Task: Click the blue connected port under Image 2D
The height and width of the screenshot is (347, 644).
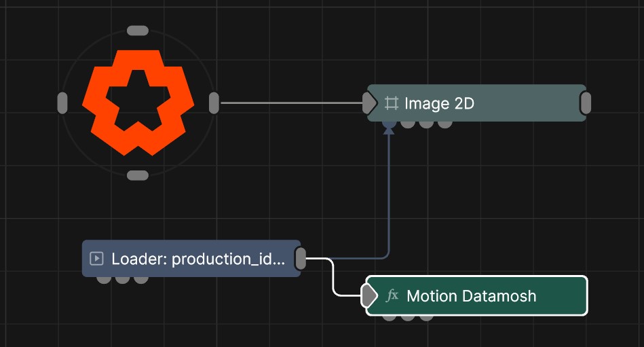Action: (x=388, y=124)
